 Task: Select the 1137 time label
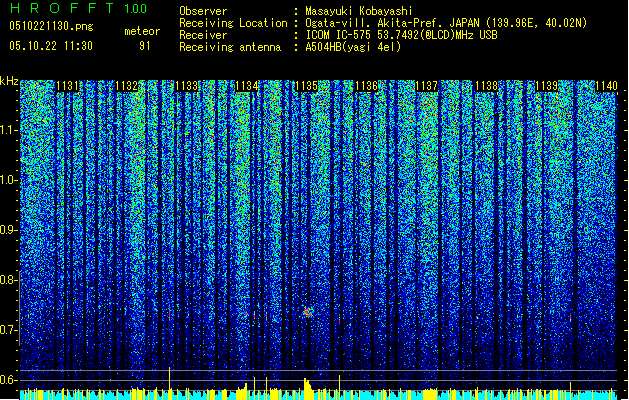(x=426, y=86)
